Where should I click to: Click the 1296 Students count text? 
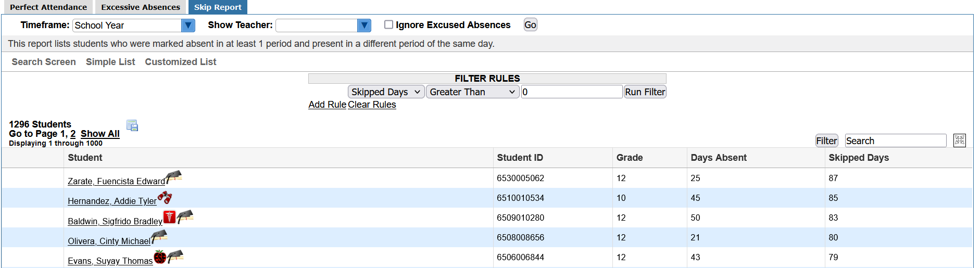[40, 124]
